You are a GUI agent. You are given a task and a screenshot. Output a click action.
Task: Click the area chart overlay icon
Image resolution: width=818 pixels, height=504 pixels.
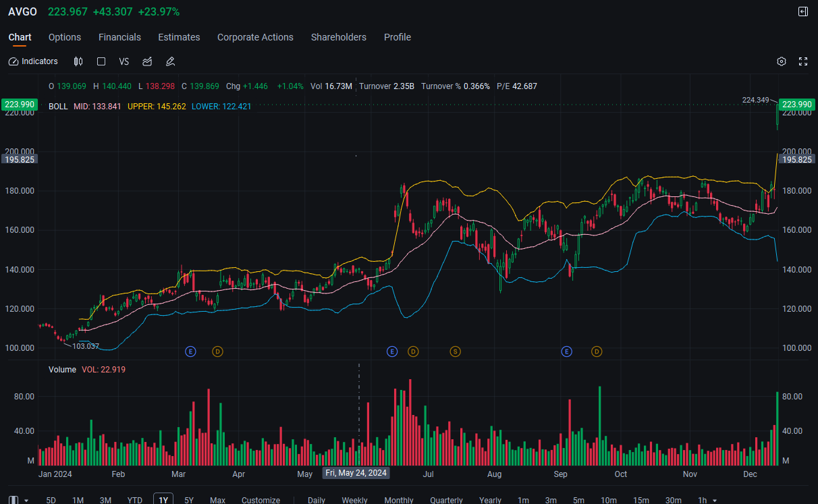[x=147, y=61]
